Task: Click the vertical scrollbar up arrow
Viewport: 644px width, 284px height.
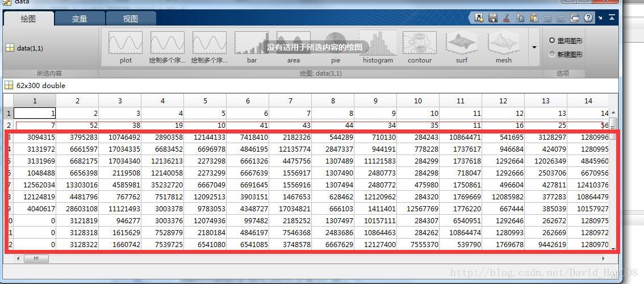Action: [x=613, y=112]
